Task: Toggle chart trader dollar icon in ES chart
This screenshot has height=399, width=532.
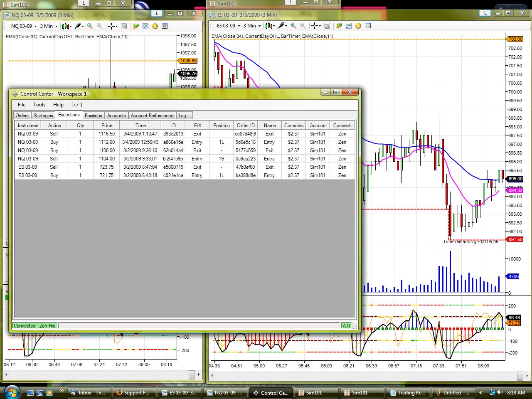Action: [358, 26]
